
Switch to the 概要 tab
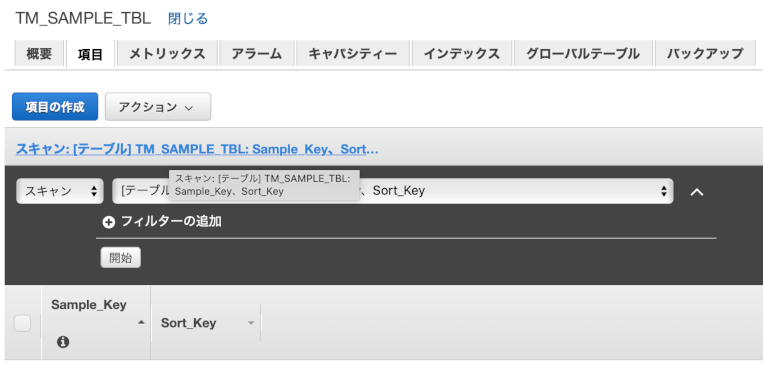[39, 53]
